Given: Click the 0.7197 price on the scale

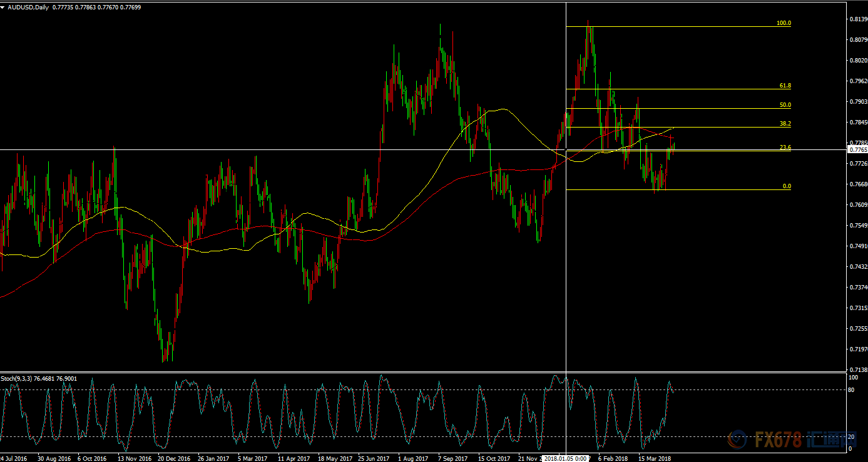Looking at the screenshot, I should click(857, 349).
